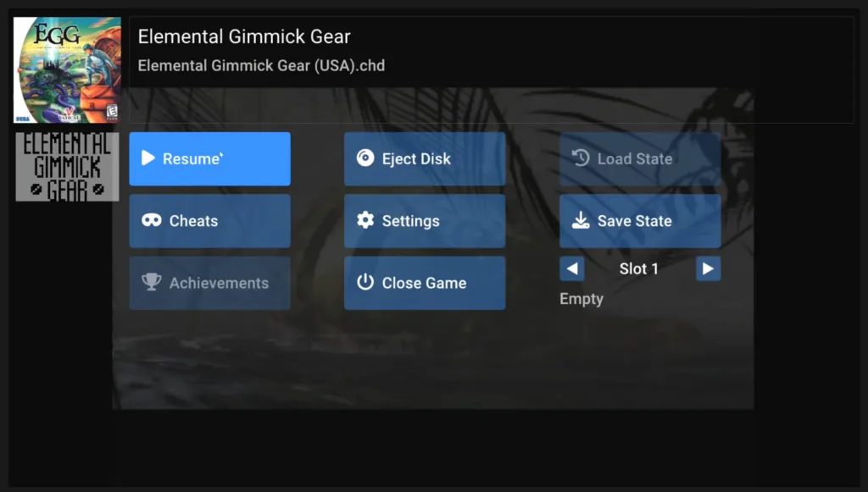Open the Cheats menu
Viewport: 868px width, 492px height.
(x=209, y=221)
